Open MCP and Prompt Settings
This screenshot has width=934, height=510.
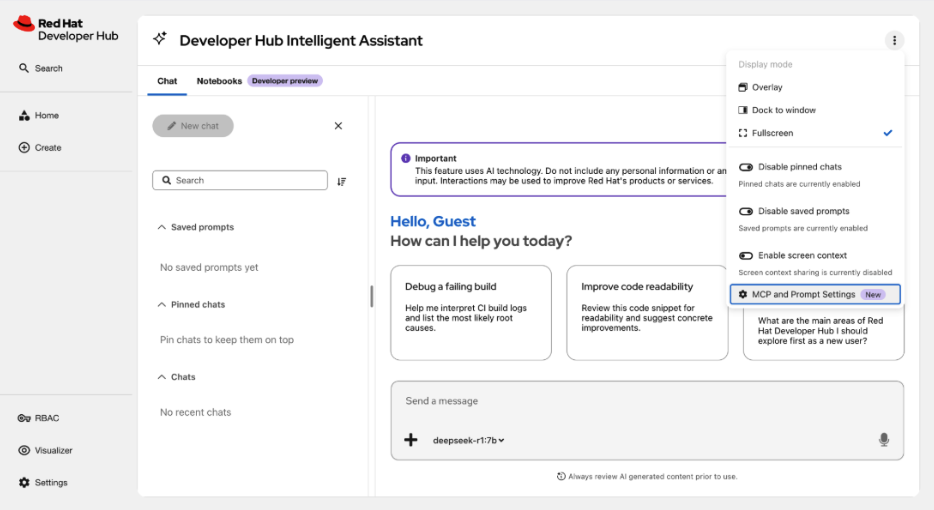tap(815, 294)
